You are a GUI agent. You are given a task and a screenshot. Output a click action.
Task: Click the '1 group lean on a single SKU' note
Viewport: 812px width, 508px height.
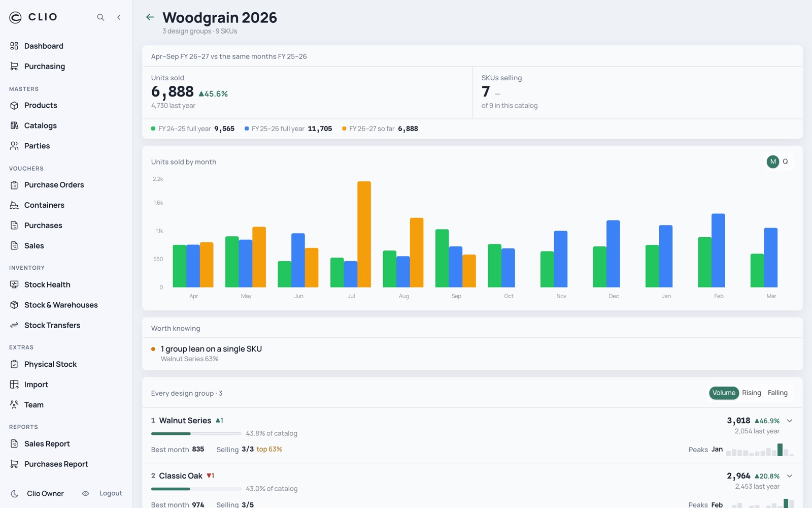(211, 349)
